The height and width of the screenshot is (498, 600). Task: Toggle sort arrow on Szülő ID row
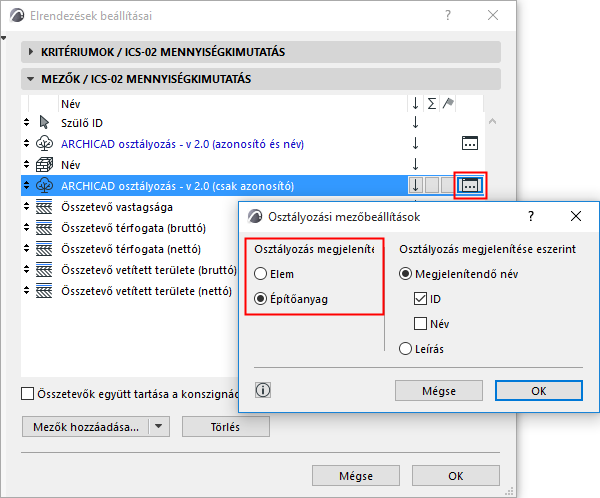coord(416,122)
